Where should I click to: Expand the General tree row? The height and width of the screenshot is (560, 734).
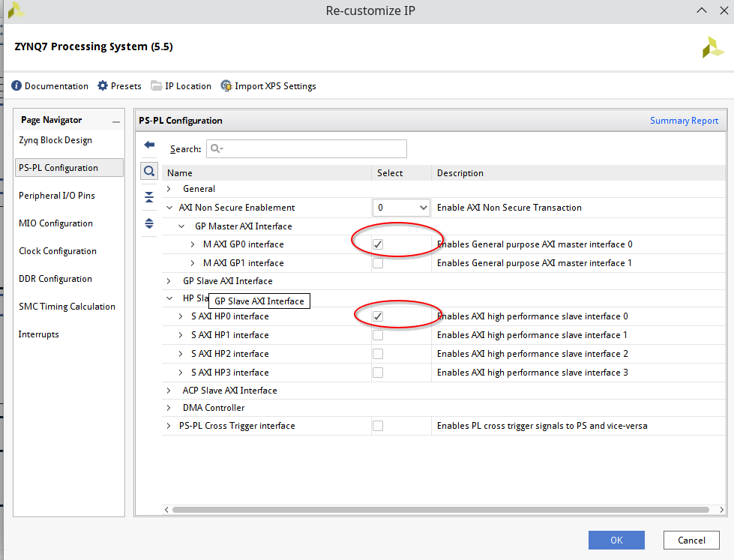(x=169, y=189)
